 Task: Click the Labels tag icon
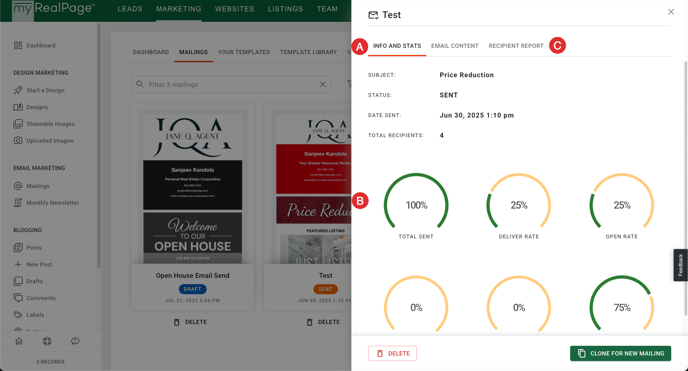point(18,314)
